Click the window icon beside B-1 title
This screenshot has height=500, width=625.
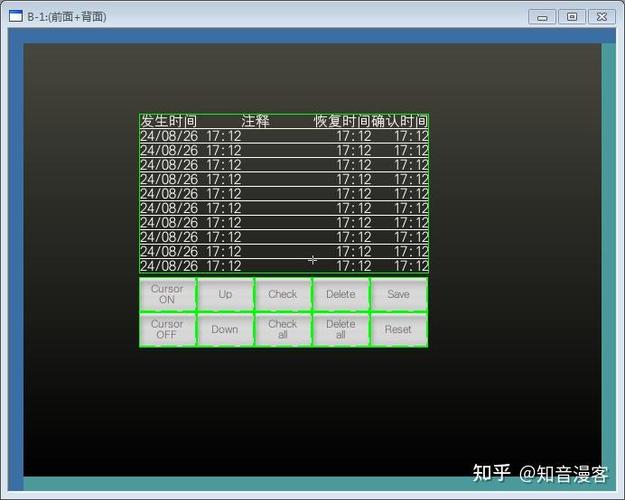pos(16,16)
